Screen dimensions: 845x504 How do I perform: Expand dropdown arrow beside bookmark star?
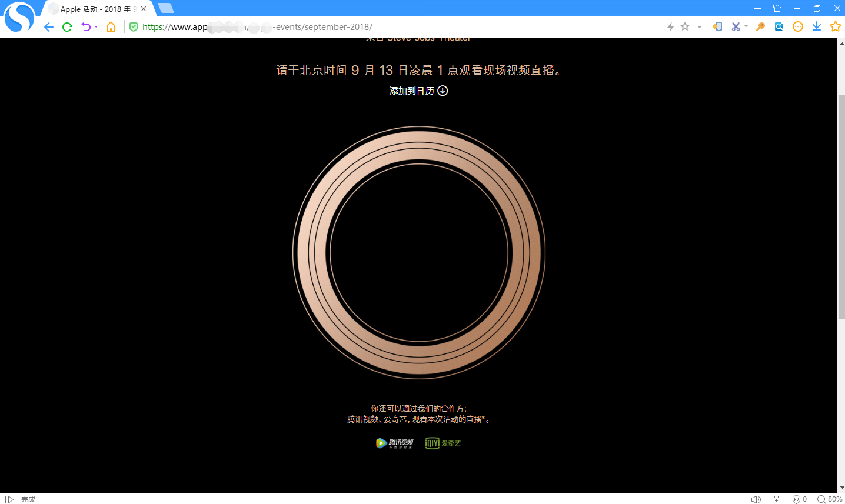699,27
